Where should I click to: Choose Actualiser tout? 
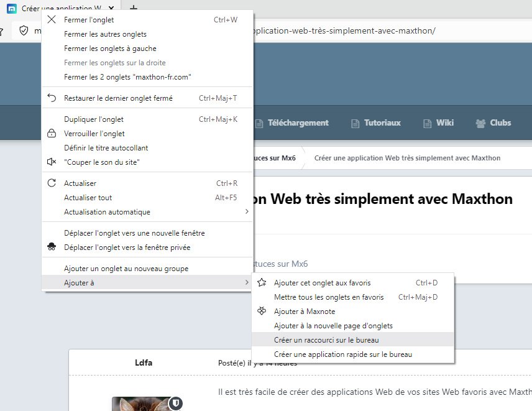click(x=147, y=198)
